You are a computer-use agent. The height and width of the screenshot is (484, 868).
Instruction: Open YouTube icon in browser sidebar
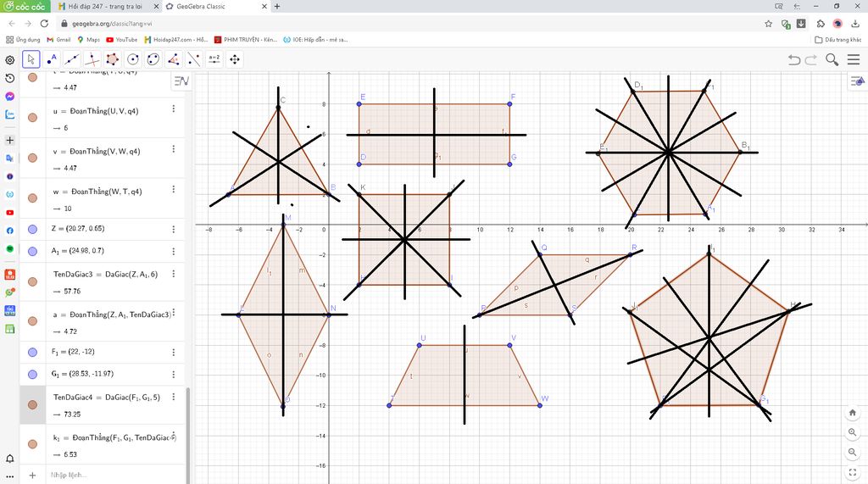coord(10,213)
